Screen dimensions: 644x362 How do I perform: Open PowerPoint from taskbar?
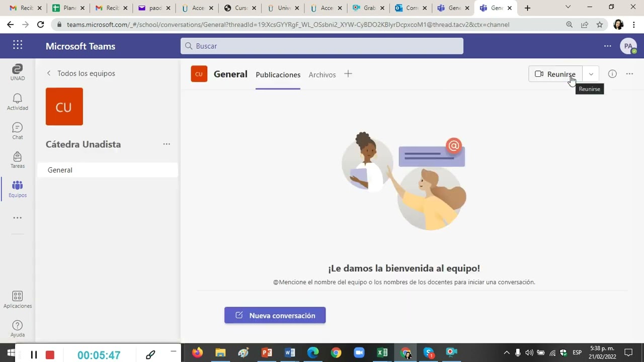[267, 352]
